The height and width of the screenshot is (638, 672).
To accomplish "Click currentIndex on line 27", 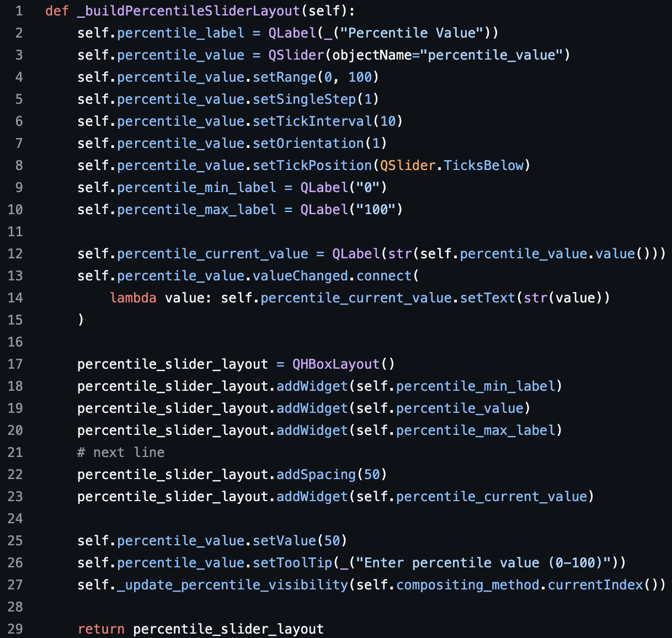I will [x=595, y=585].
